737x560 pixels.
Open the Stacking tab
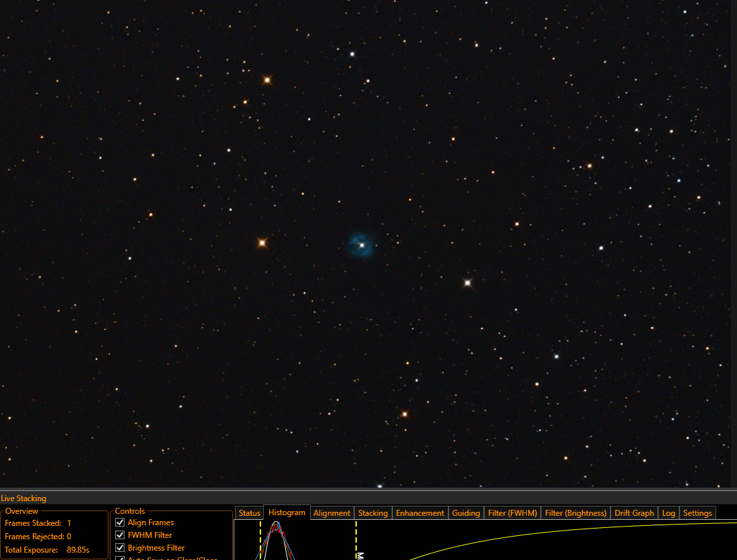[x=373, y=513]
